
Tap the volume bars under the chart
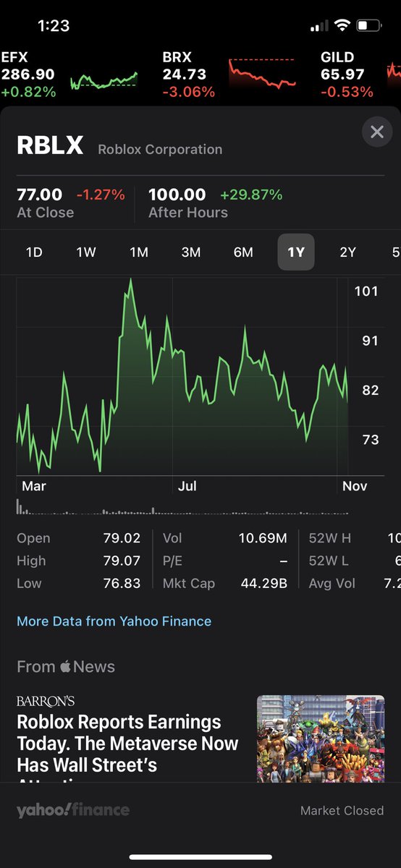click(x=182, y=506)
